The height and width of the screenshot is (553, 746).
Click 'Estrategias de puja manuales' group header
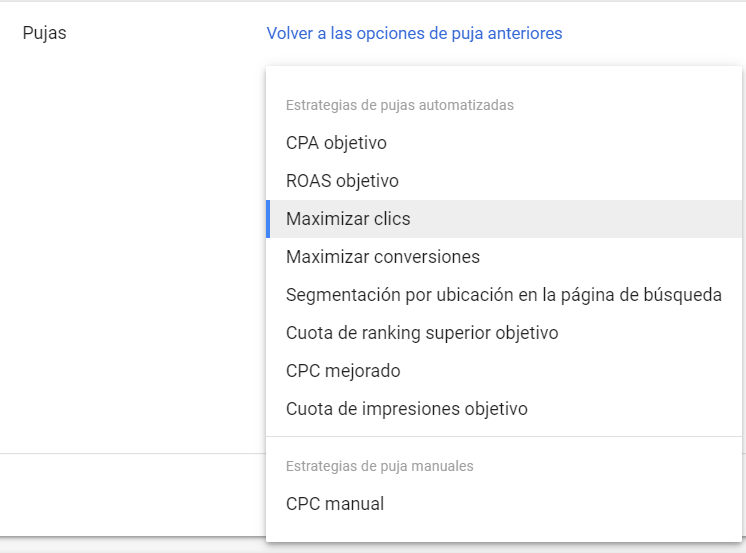pyautogui.click(x=380, y=466)
